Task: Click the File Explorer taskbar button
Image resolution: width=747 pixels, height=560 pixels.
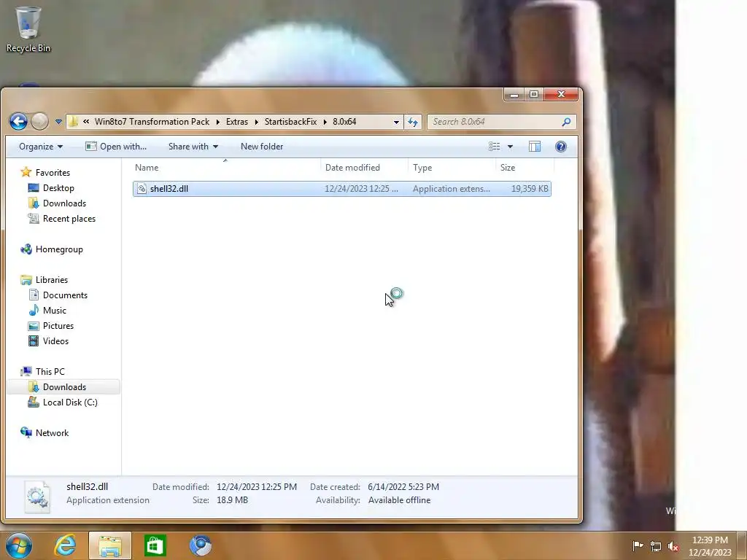Action: 109,545
